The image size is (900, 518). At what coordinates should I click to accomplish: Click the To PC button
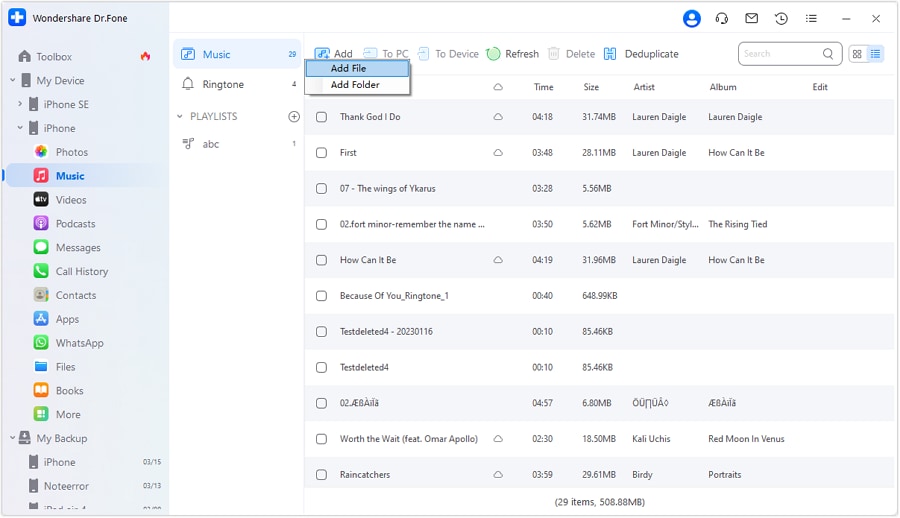(386, 54)
